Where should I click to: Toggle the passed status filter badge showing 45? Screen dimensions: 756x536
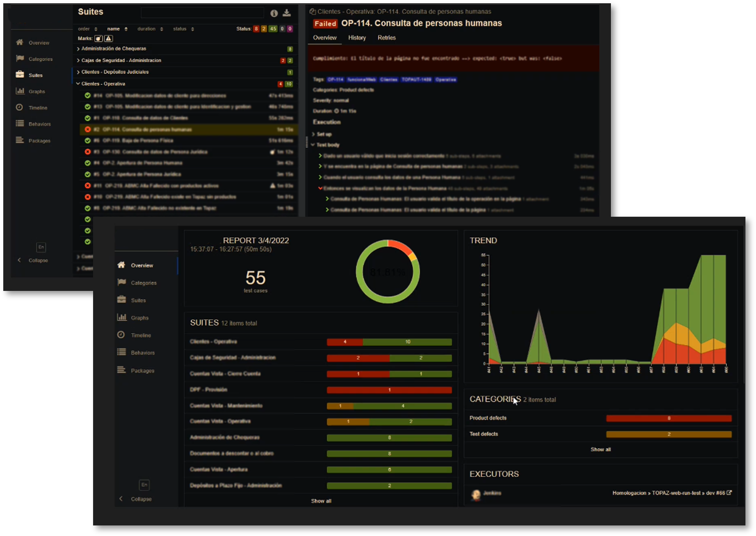[x=273, y=29]
